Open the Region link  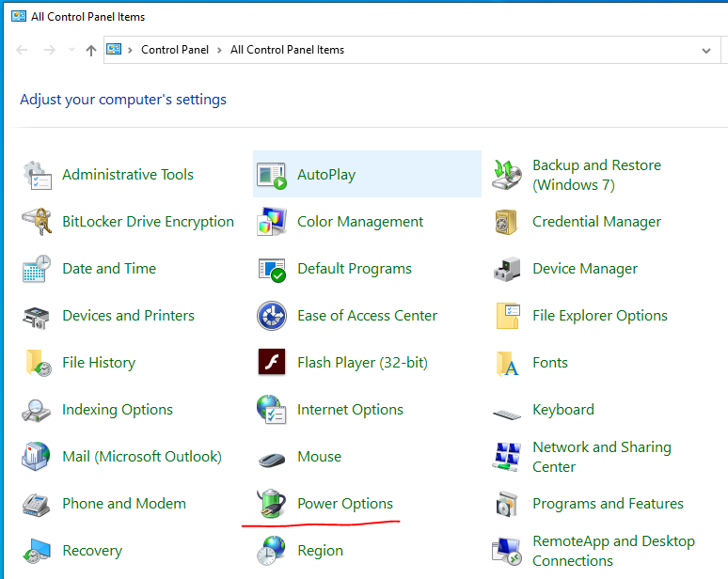point(321,551)
